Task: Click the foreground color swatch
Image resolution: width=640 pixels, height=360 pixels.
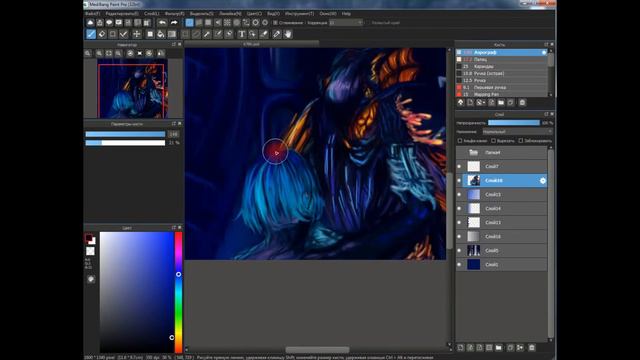Action: tap(89, 238)
